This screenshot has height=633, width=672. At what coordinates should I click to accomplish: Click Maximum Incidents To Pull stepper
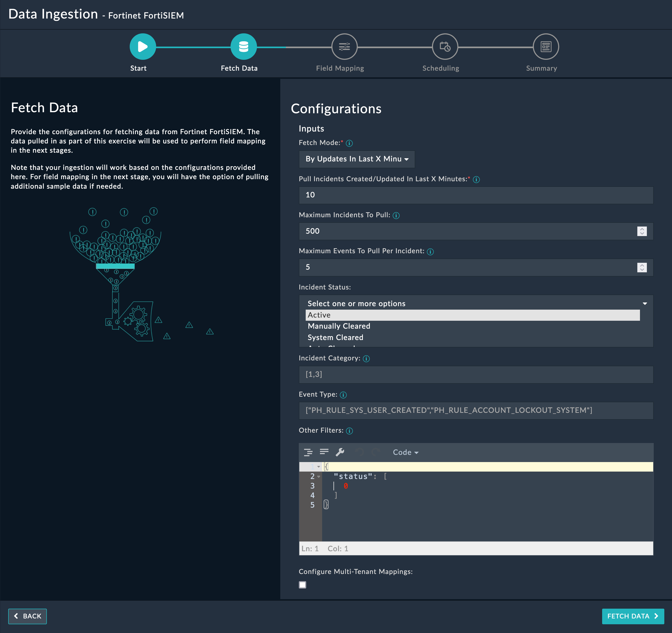[642, 231]
